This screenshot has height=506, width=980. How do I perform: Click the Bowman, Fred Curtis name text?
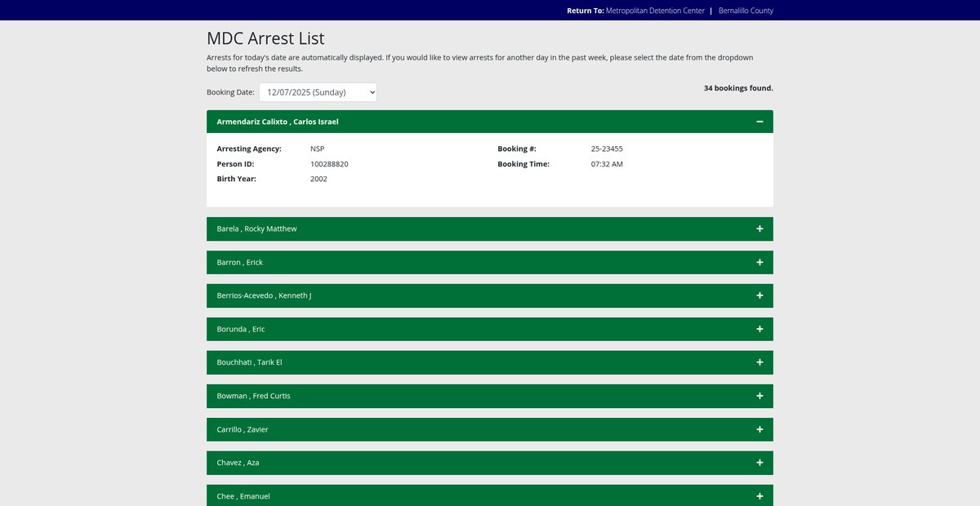pos(253,396)
